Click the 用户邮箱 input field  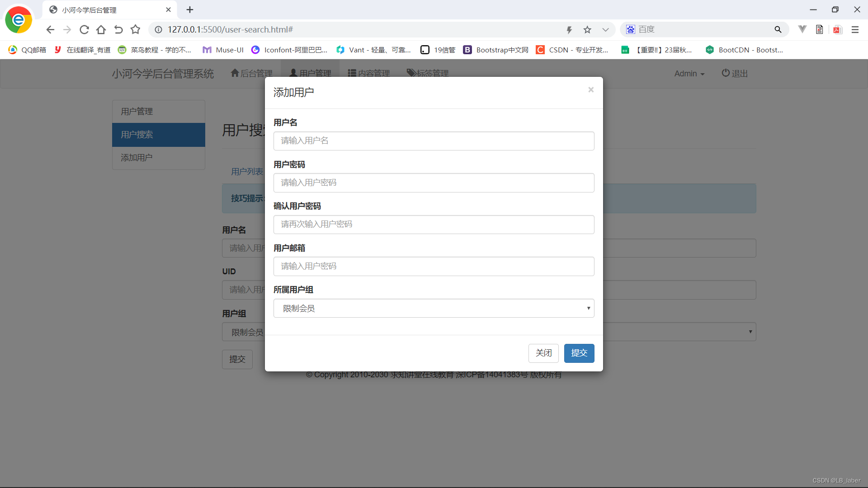tap(434, 266)
